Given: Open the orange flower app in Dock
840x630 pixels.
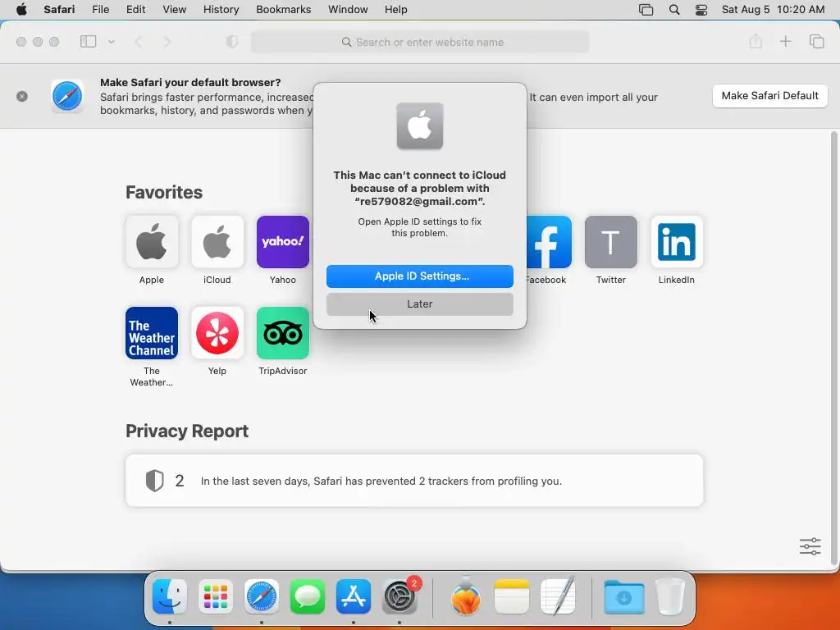Looking at the screenshot, I should 466,596.
